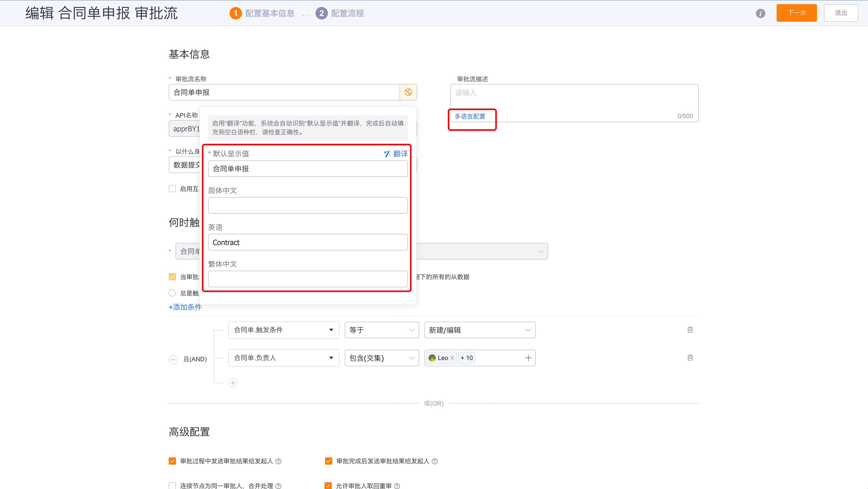868x489 pixels.
Task: Click the 英语 input containing Contract
Action: point(308,242)
